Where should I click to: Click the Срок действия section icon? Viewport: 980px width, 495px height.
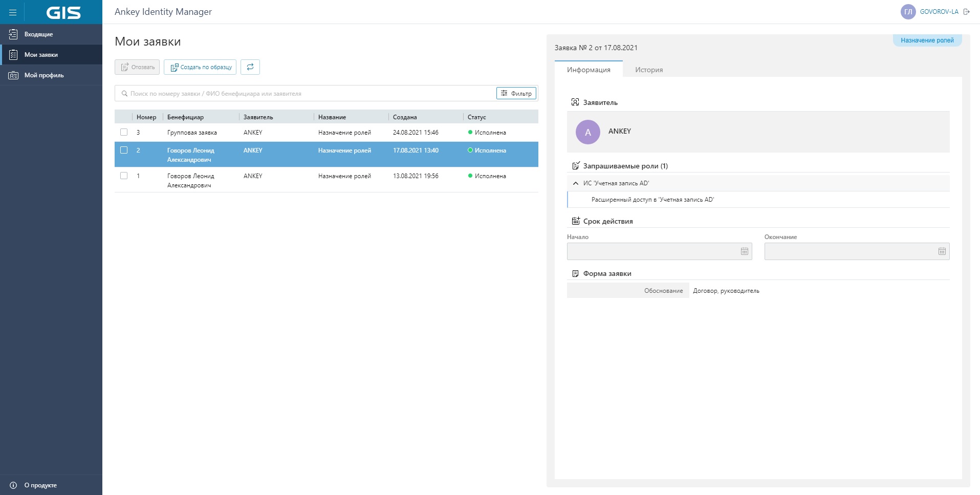[x=575, y=221]
